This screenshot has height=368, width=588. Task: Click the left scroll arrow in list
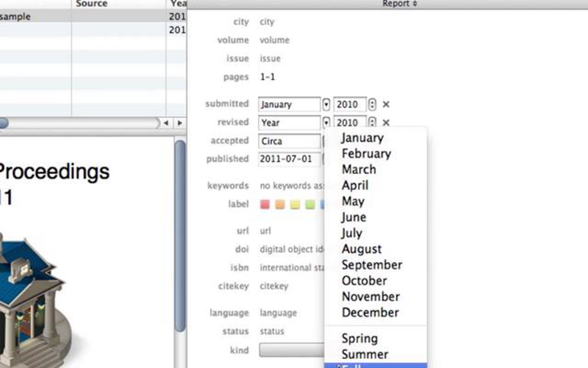tap(166, 123)
